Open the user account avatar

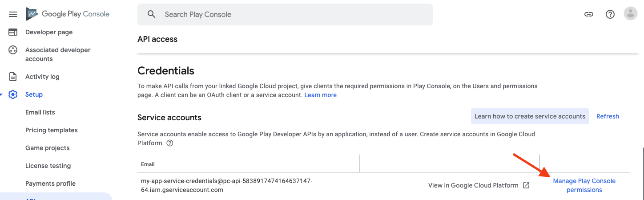pos(631,14)
